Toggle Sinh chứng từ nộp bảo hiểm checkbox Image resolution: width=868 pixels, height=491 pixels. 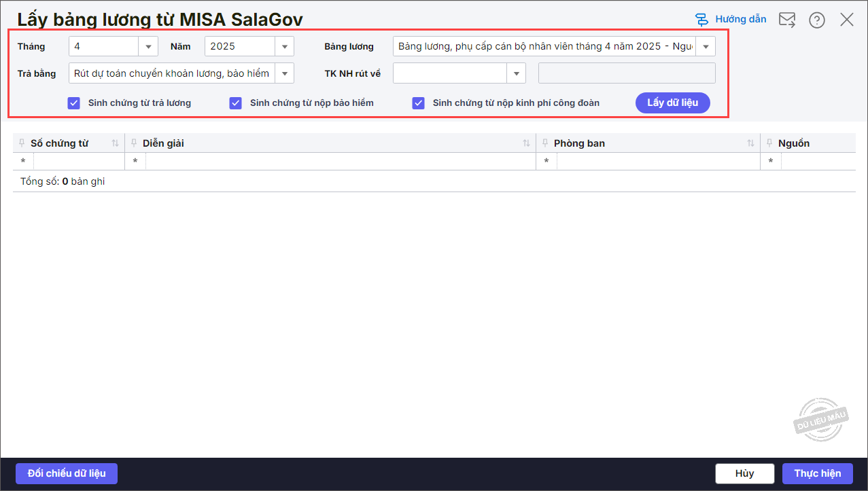(x=236, y=103)
